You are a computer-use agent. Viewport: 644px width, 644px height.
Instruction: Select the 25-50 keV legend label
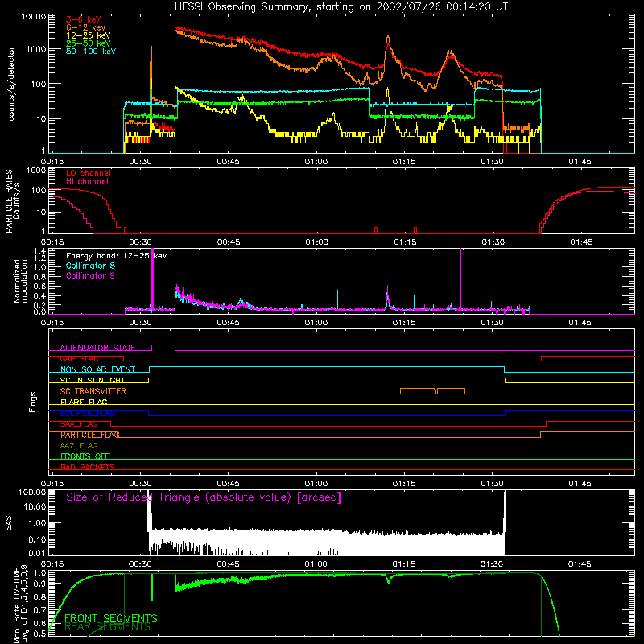point(89,43)
